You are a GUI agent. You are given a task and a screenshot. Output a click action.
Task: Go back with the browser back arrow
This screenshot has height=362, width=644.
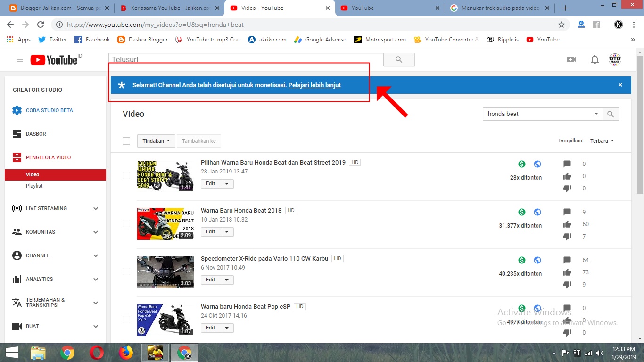click(10, 25)
